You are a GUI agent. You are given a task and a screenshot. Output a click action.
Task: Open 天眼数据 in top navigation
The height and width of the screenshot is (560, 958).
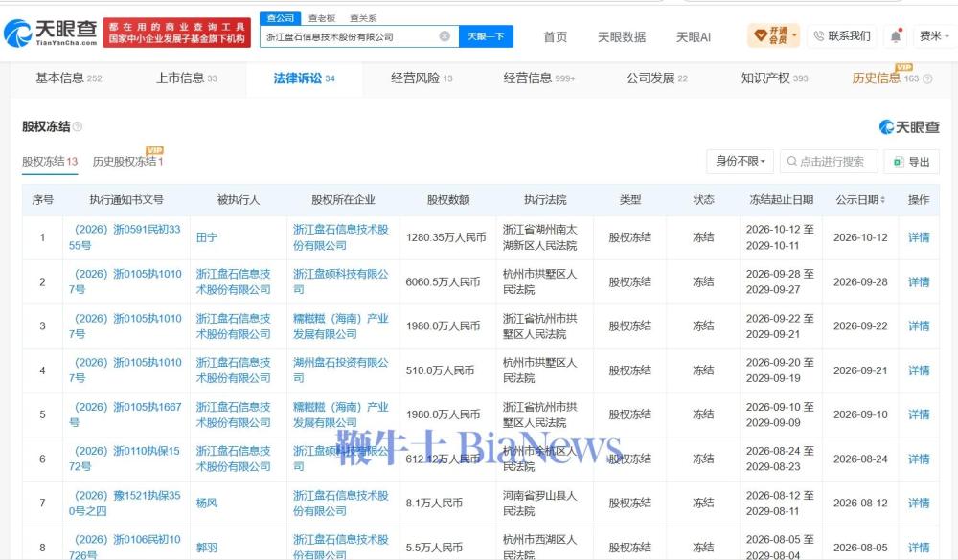pos(622,37)
